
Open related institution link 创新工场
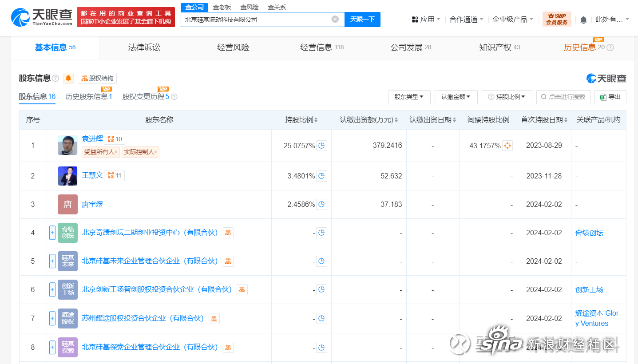coord(589,290)
